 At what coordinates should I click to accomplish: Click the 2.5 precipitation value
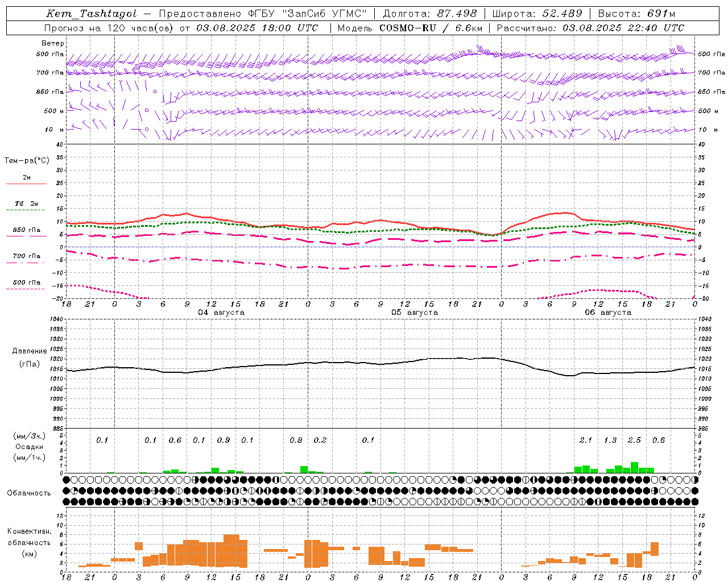point(634,440)
